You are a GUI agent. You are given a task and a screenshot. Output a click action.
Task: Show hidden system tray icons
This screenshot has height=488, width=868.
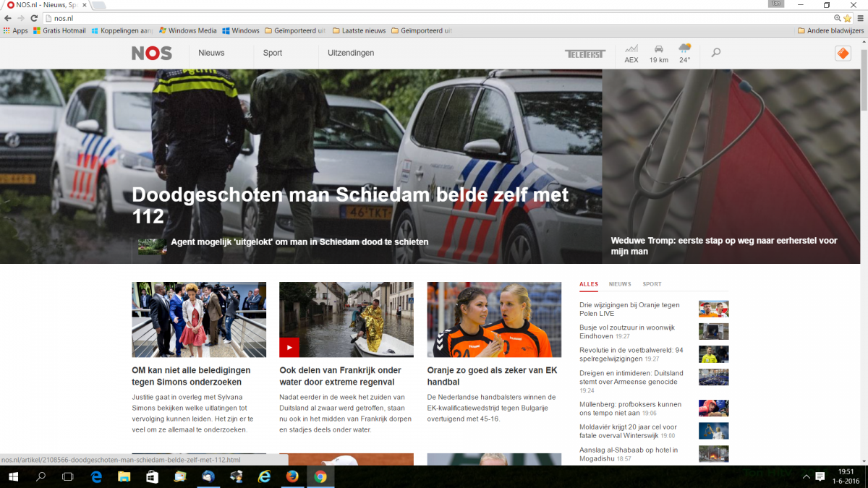(807, 476)
